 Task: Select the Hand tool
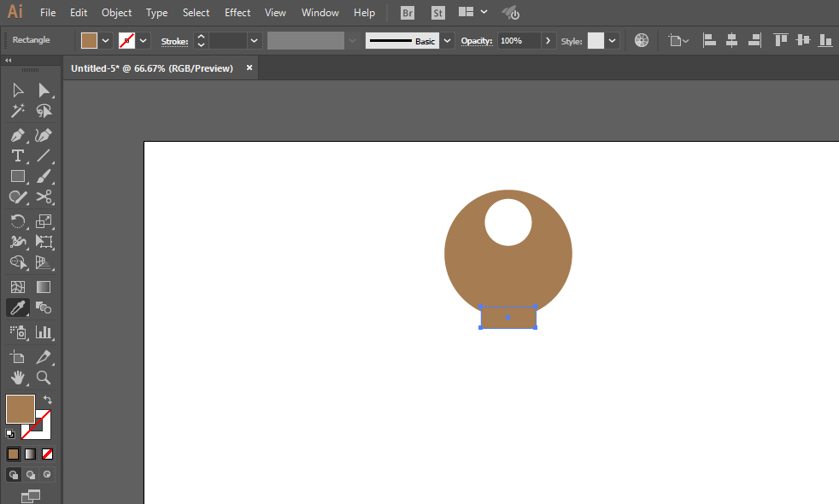(x=17, y=377)
